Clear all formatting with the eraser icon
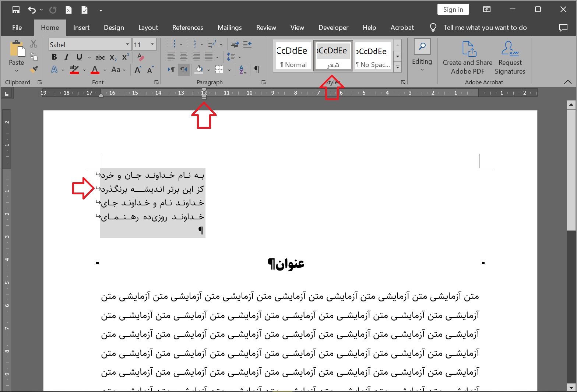The image size is (577, 392). tap(141, 57)
